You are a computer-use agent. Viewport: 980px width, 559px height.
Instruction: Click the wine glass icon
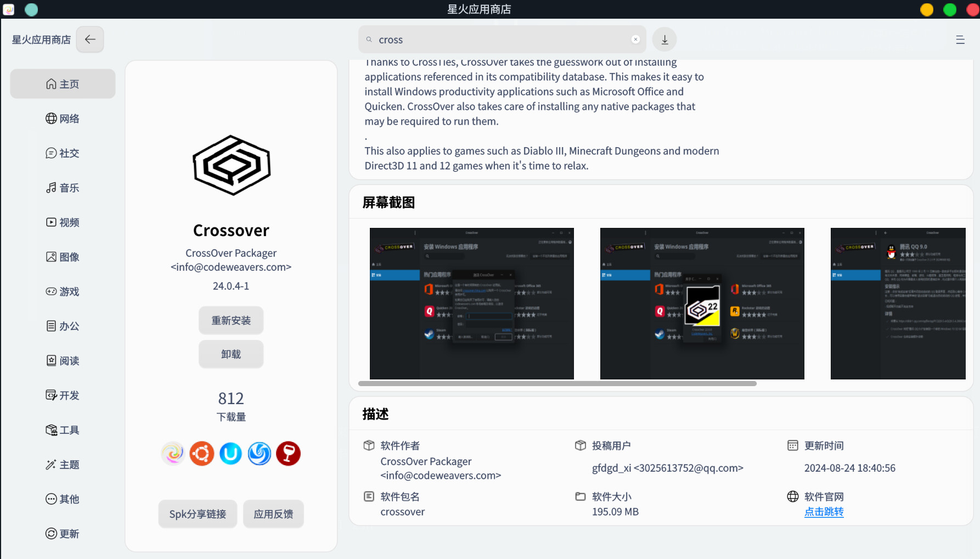click(x=289, y=454)
